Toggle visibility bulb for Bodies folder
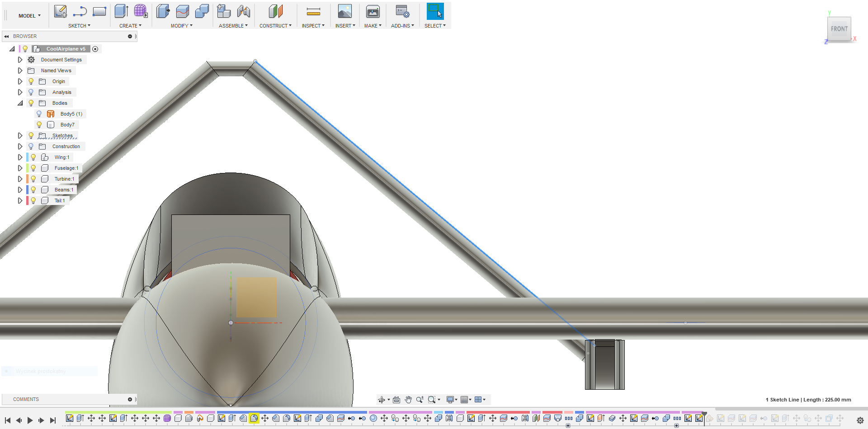The height and width of the screenshot is (429, 868). [31, 103]
